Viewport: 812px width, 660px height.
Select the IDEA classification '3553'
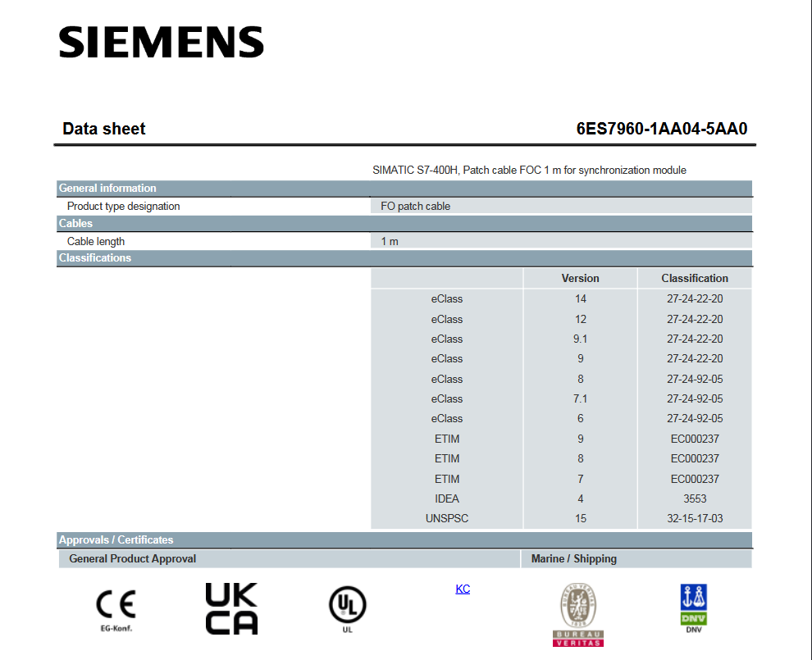695,498
